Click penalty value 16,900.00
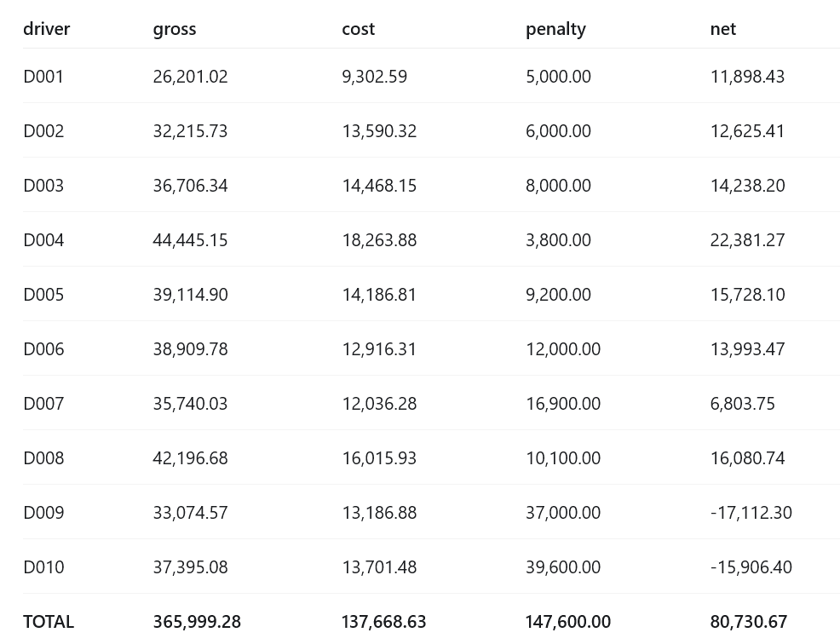Image resolution: width=840 pixels, height=644 pixels. pos(563,404)
